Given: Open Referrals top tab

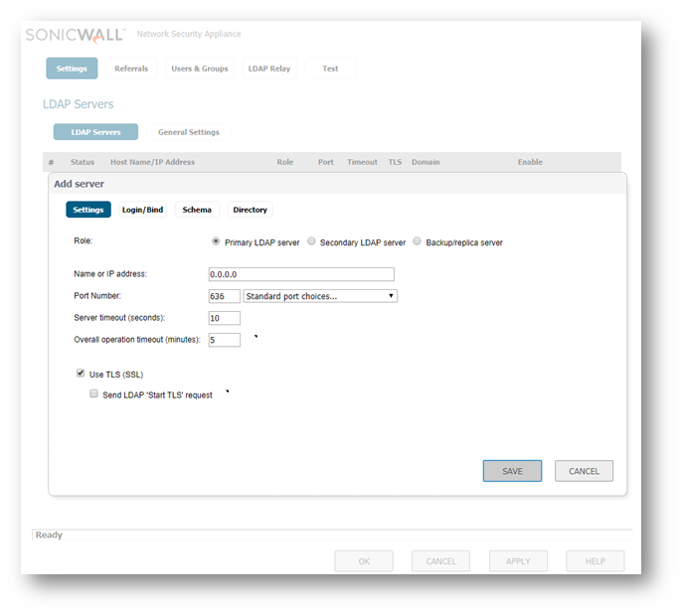Looking at the screenshot, I should pyautogui.click(x=131, y=69).
